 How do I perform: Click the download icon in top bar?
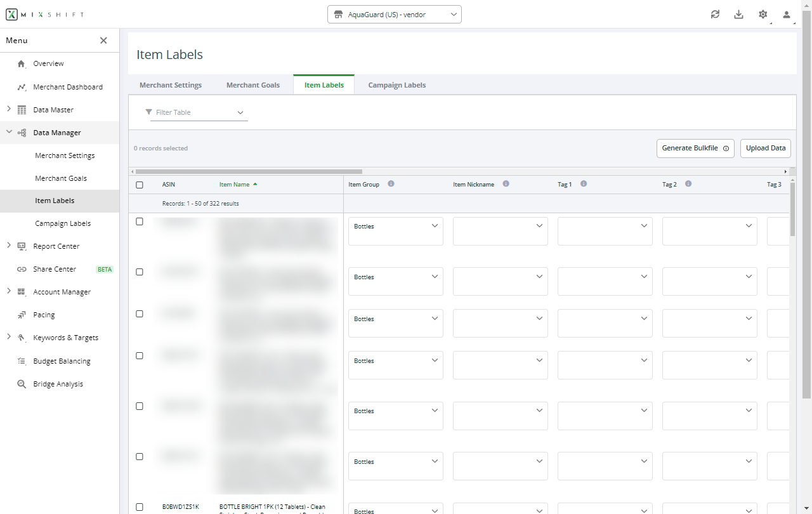click(738, 15)
